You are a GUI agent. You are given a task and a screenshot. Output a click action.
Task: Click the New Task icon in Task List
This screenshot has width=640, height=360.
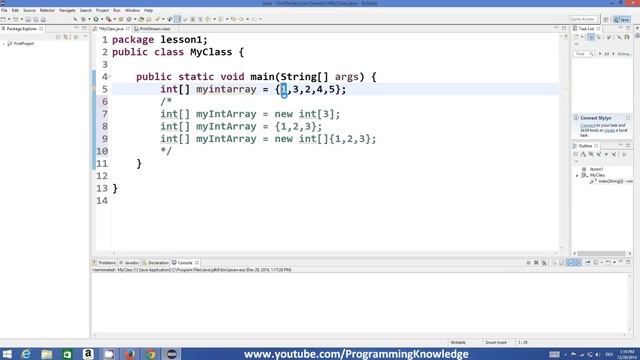pyautogui.click(x=576, y=37)
